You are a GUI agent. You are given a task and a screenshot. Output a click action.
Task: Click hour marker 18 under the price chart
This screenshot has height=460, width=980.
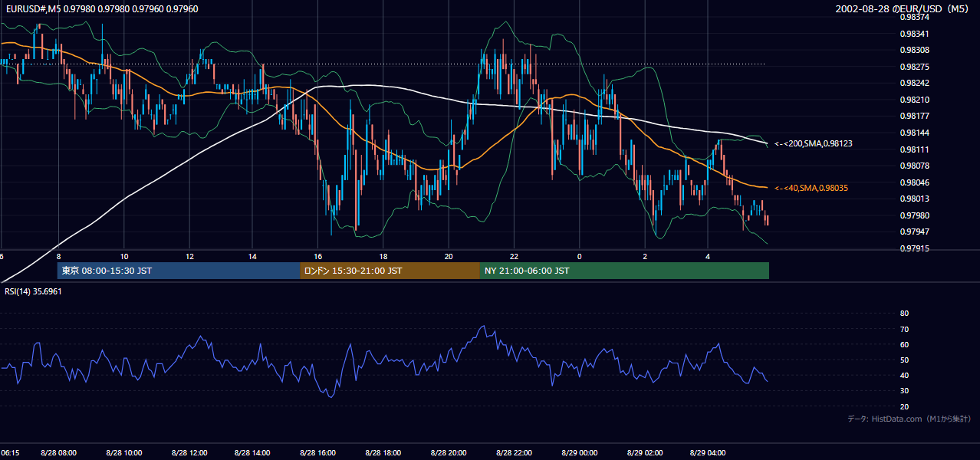click(x=383, y=256)
